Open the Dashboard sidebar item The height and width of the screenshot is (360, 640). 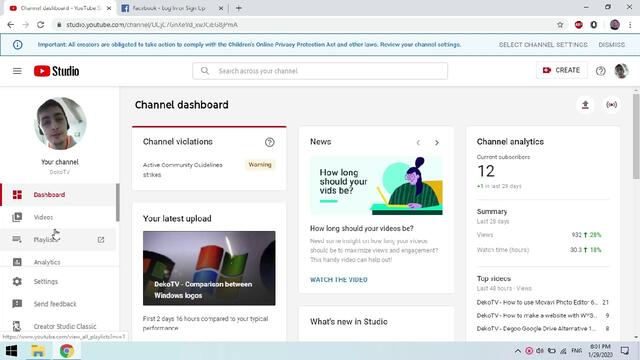point(58,195)
